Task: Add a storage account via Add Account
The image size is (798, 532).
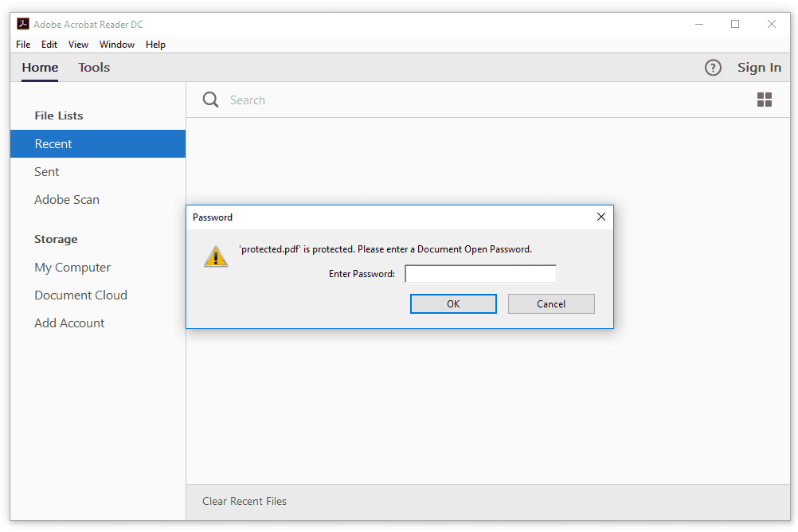Action: 69,323
